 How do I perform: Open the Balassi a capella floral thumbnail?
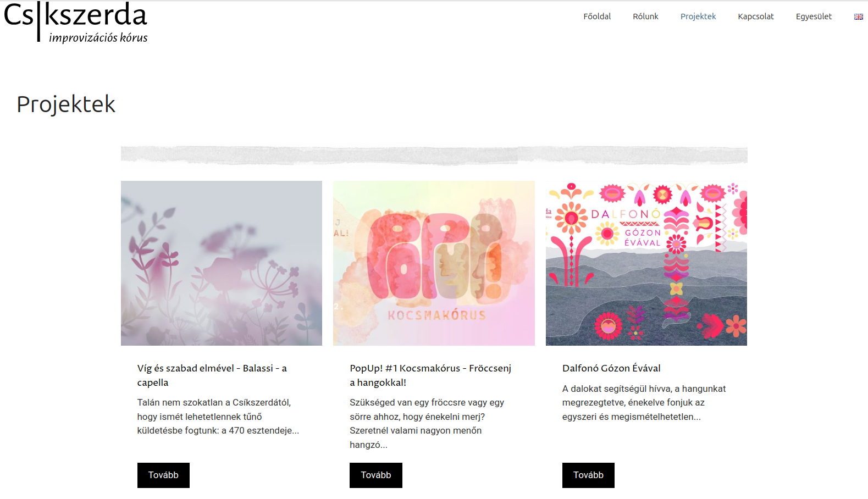coord(222,263)
